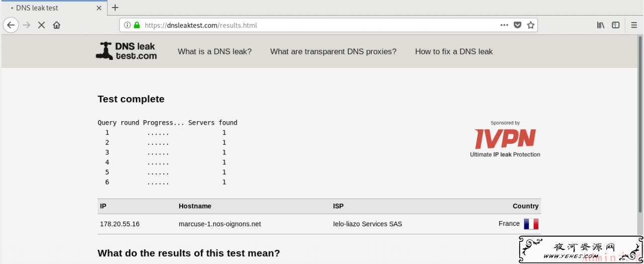Screen dimensions: 644x264
Task: Go back using the browser back arrow
Action: 11,25
